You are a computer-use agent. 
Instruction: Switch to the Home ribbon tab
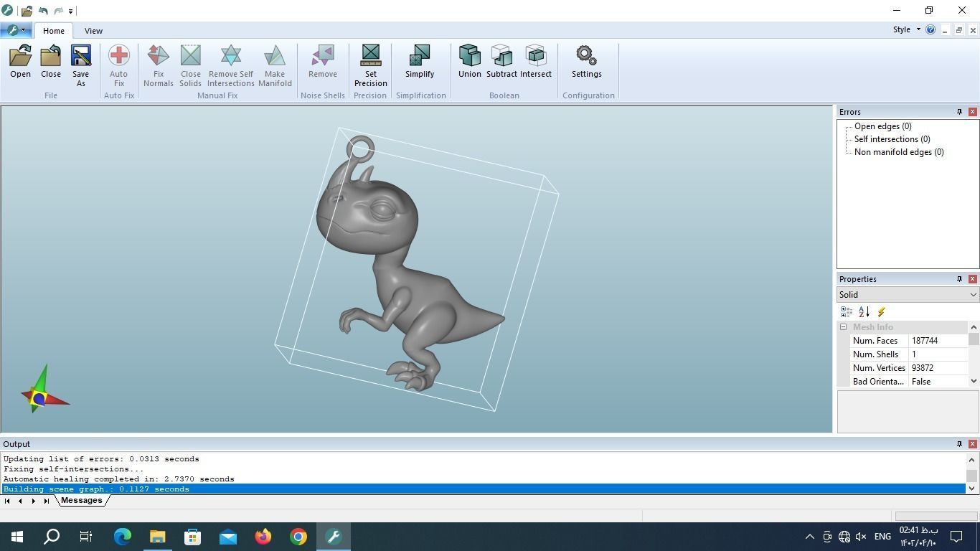(x=53, y=31)
